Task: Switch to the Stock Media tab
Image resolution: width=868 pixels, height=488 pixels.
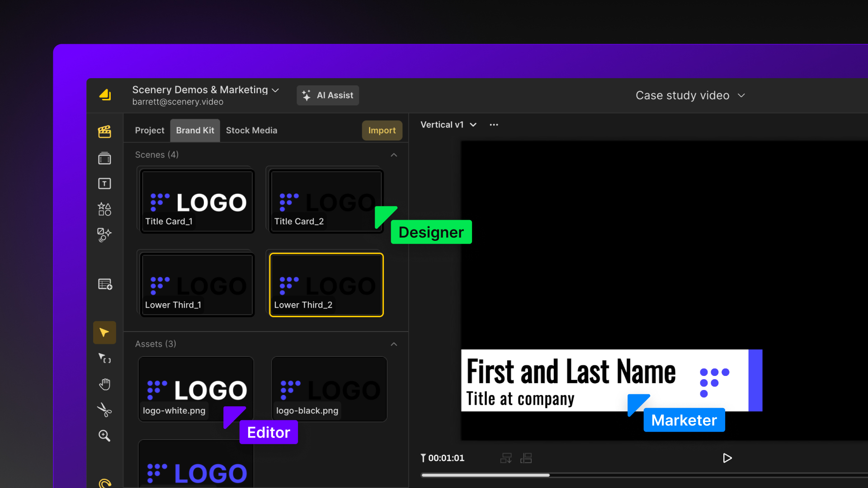Action: pyautogui.click(x=252, y=130)
